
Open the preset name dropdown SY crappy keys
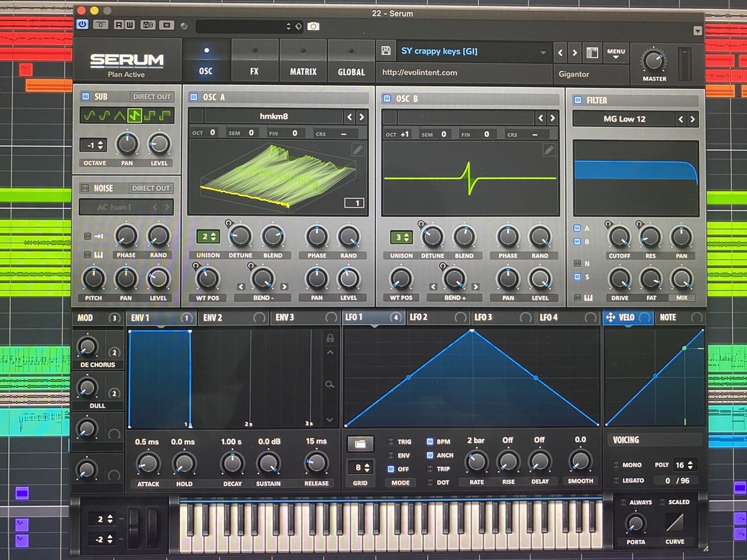pyautogui.click(x=473, y=51)
